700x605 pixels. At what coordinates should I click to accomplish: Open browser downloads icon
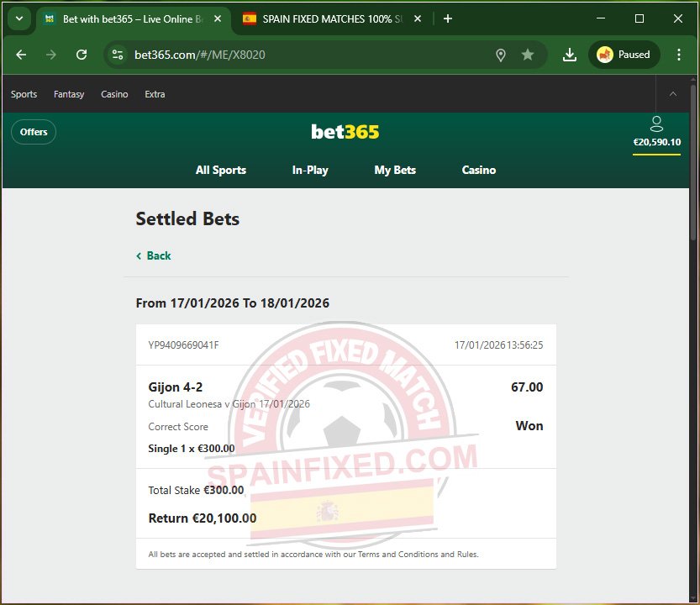click(x=569, y=55)
